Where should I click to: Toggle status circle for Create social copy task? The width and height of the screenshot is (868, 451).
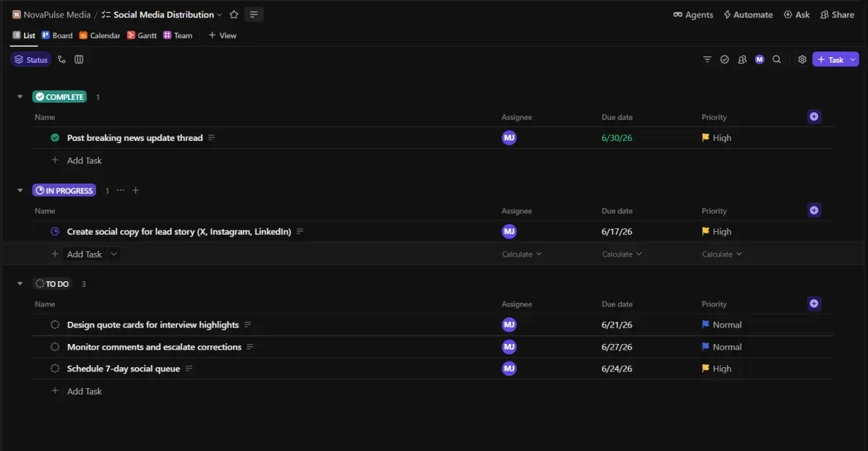[x=55, y=232]
